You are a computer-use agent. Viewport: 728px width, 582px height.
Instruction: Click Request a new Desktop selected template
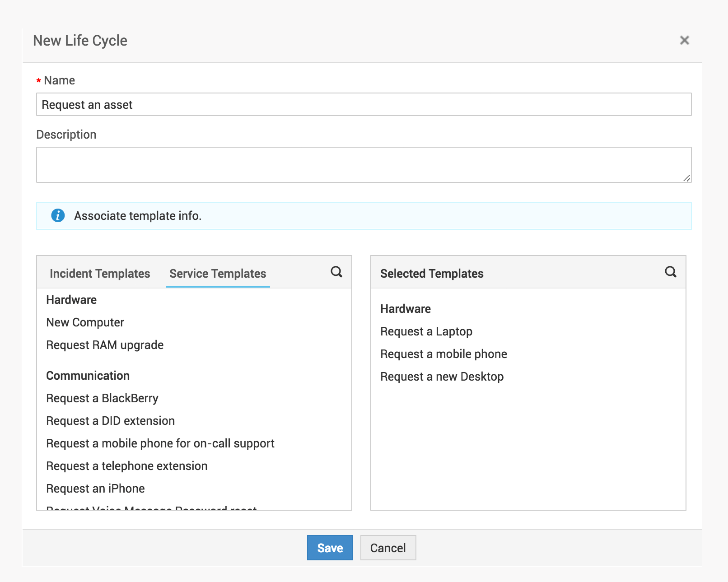(x=442, y=377)
